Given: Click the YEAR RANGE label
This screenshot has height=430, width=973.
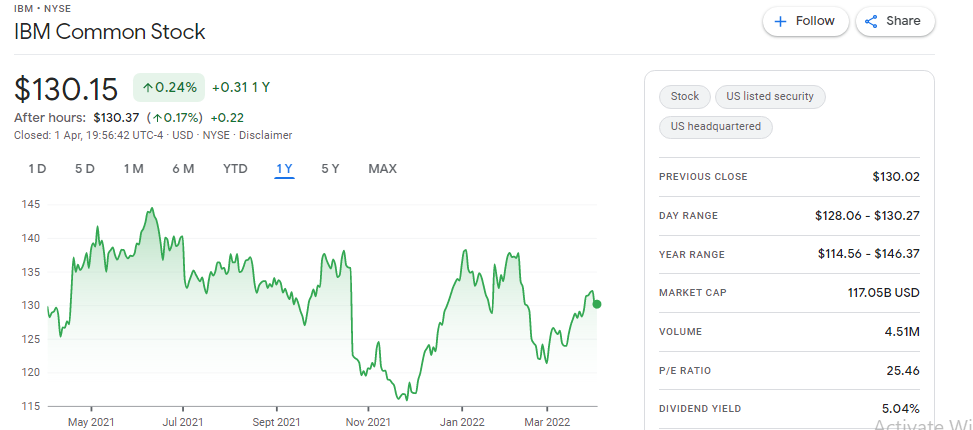Looking at the screenshot, I should pos(691,254).
